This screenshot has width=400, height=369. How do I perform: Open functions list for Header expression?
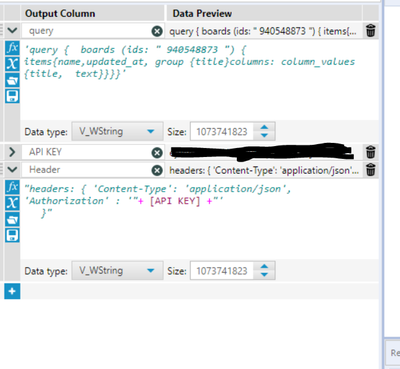tap(12, 187)
